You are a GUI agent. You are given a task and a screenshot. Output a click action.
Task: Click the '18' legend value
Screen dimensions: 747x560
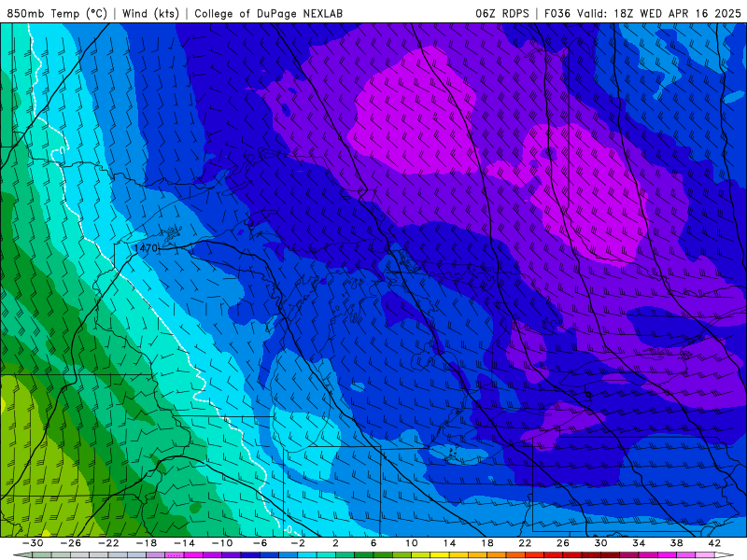487,543
